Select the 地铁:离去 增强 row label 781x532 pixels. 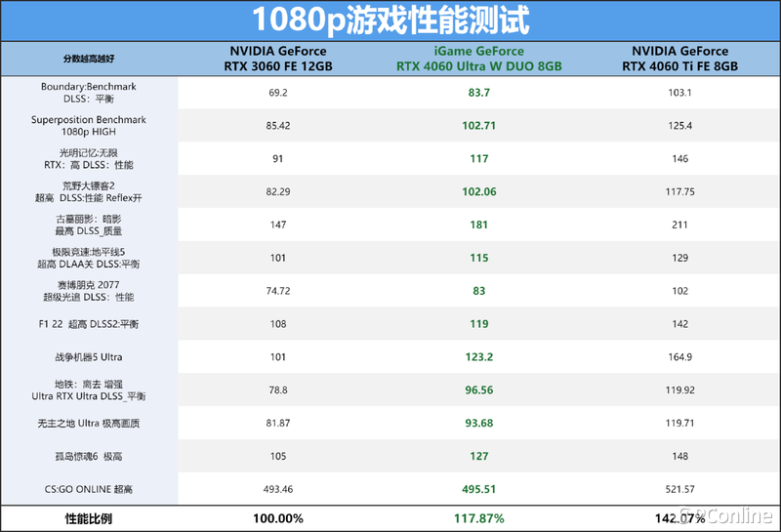89,390
